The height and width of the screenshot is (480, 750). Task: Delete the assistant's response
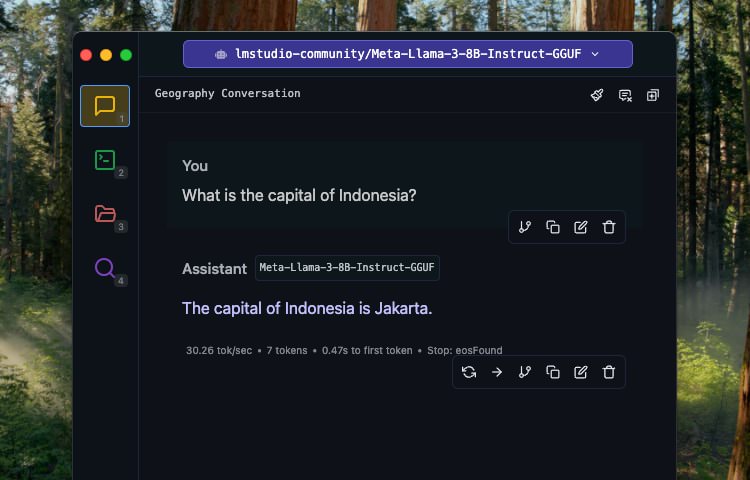609,372
